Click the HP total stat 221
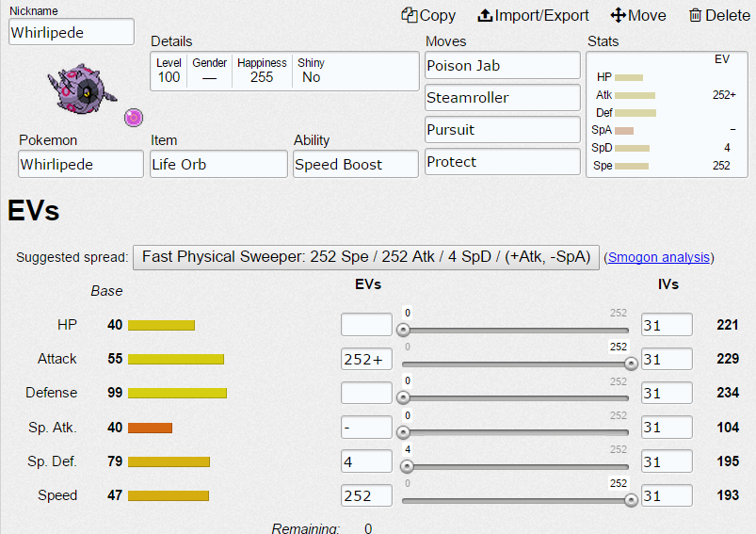The image size is (756, 534). point(728,325)
